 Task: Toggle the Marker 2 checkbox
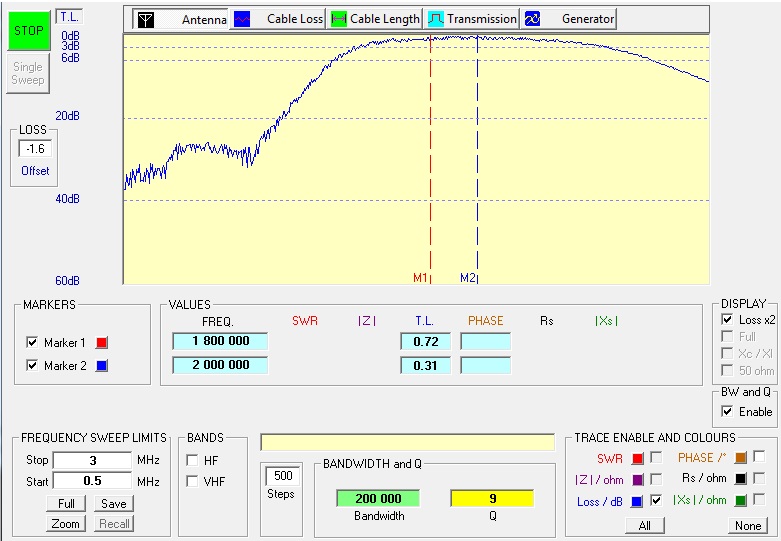33,366
